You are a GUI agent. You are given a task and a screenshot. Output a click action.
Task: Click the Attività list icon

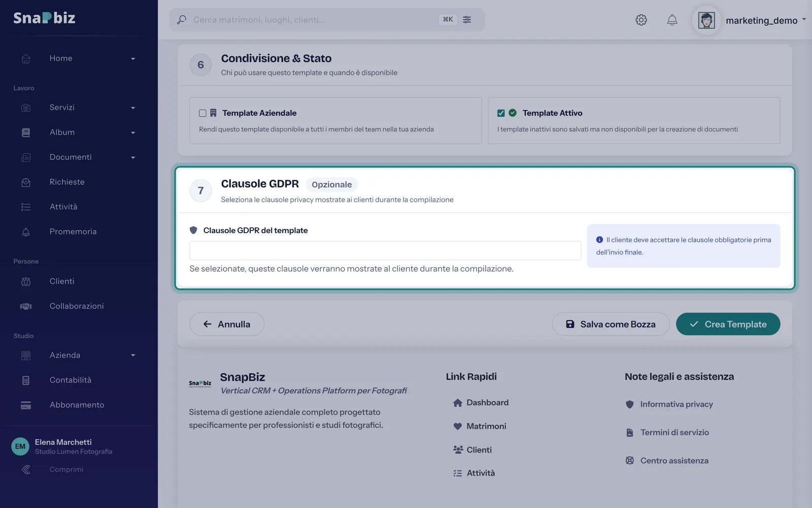(x=26, y=207)
